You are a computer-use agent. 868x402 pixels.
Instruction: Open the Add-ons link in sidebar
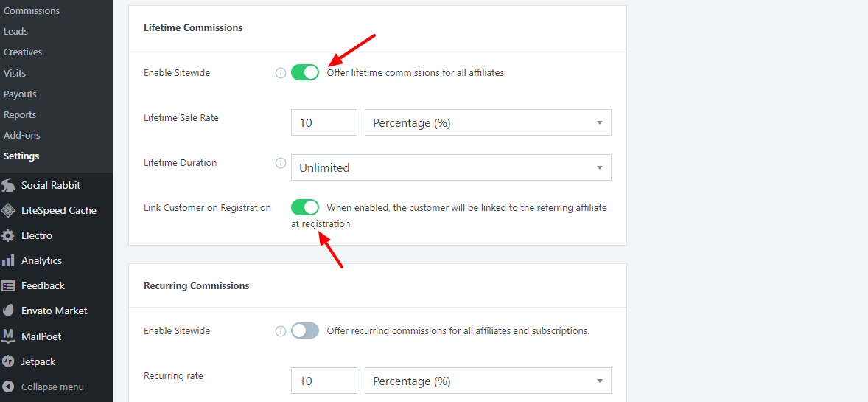[x=22, y=136]
